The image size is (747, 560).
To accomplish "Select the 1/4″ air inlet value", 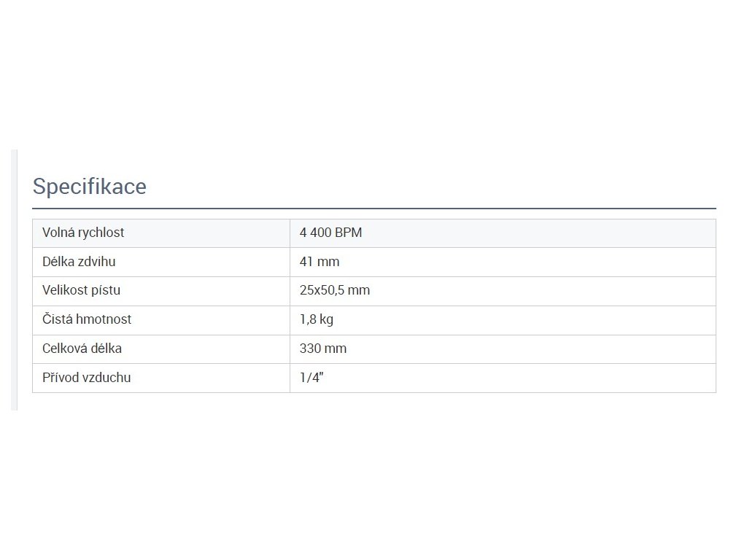I will click(x=311, y=378).
